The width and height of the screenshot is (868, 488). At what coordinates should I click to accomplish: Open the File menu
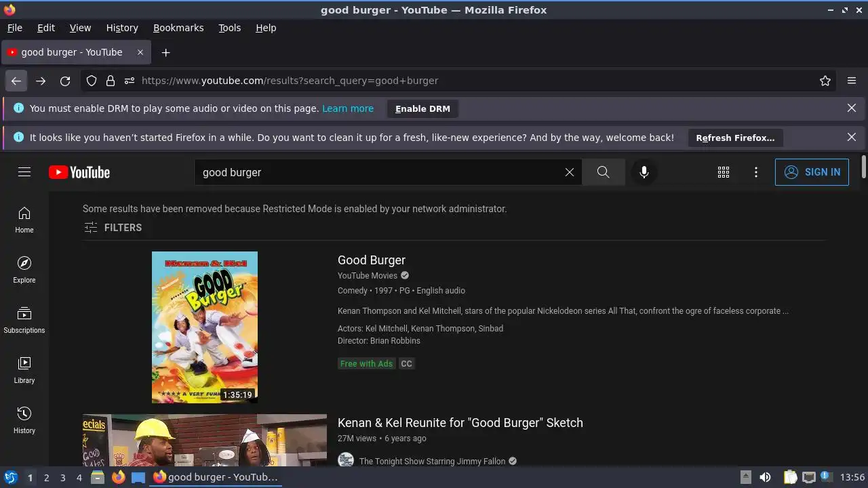tap(15, 28)
